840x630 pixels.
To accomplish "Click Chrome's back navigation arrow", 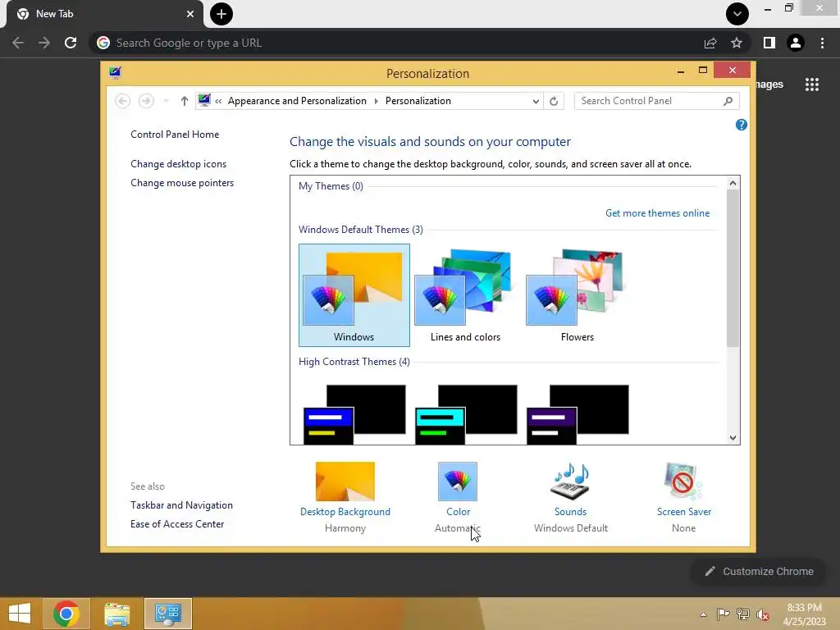I will pos(18,43).
